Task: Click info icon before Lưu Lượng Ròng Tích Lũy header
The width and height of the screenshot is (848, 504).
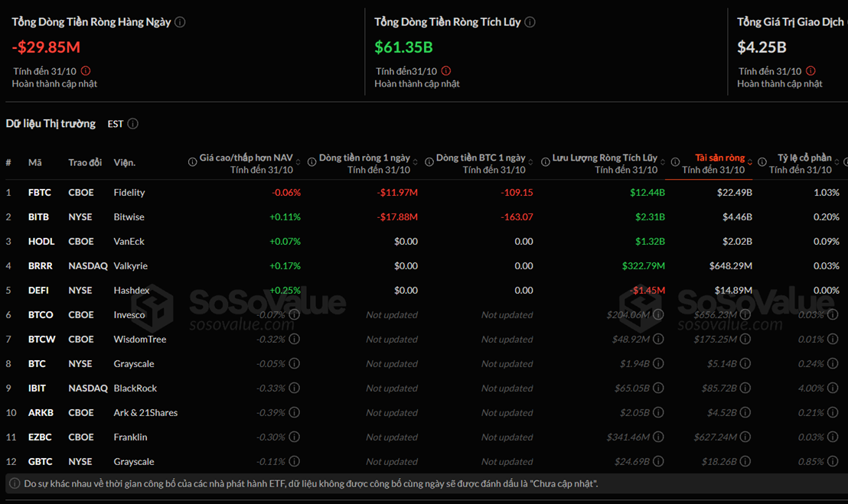Action: [x=545, y=162]
